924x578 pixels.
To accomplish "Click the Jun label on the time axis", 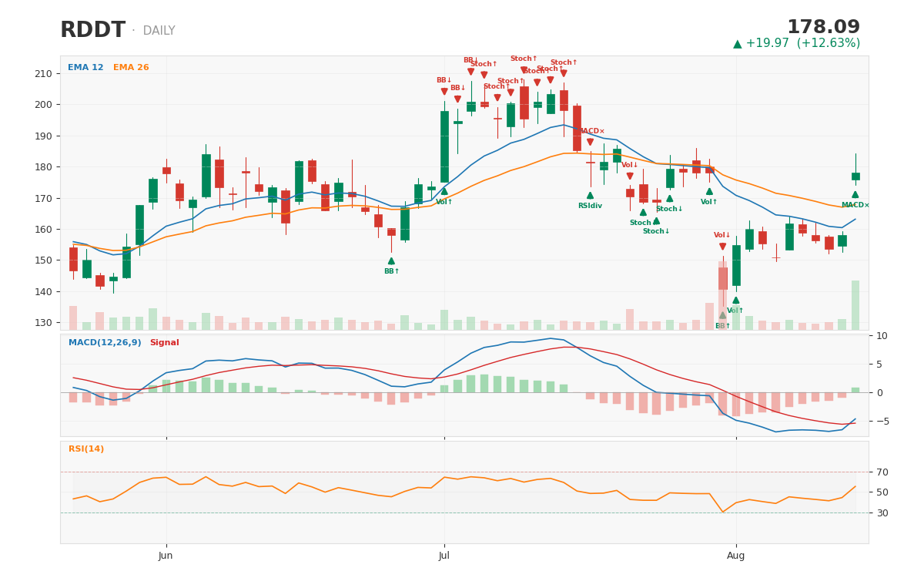I will point(166,556).
